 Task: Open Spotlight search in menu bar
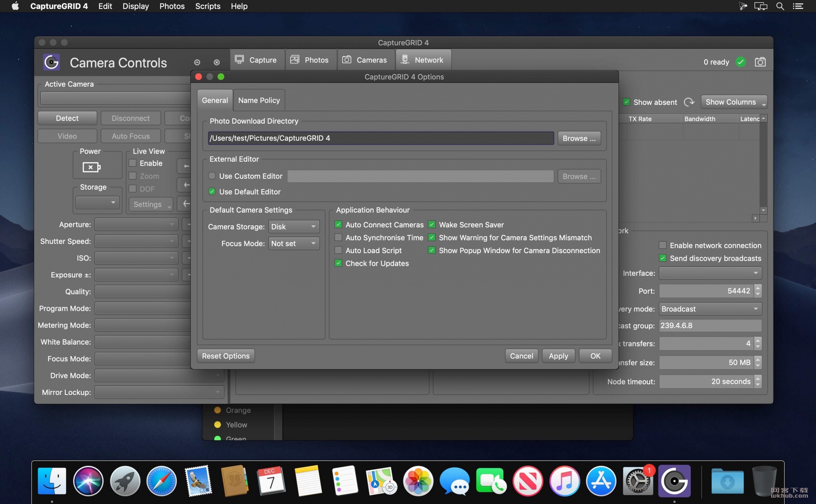coord(780,6)
